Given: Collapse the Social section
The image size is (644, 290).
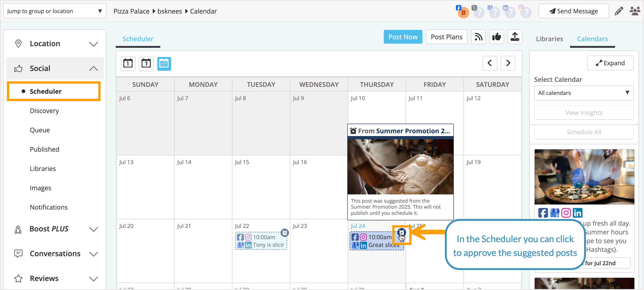Looking at the screenshot, I should click(x=93, y=68).
